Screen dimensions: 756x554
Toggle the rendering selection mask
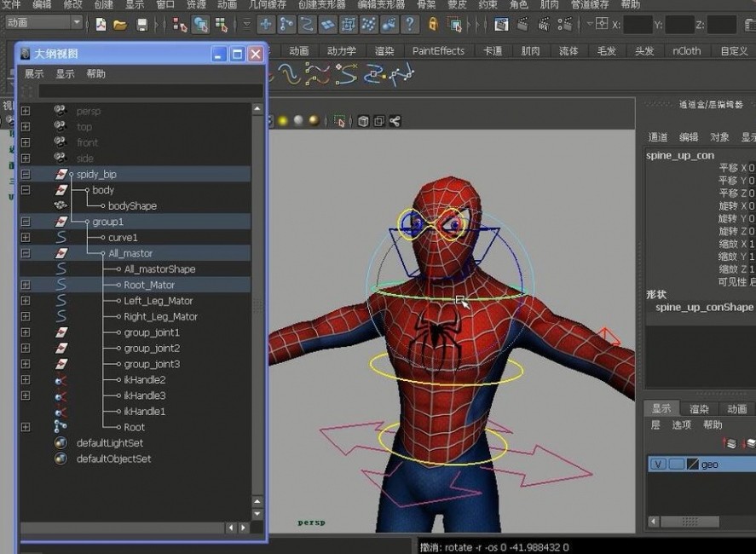click(390, 24)
